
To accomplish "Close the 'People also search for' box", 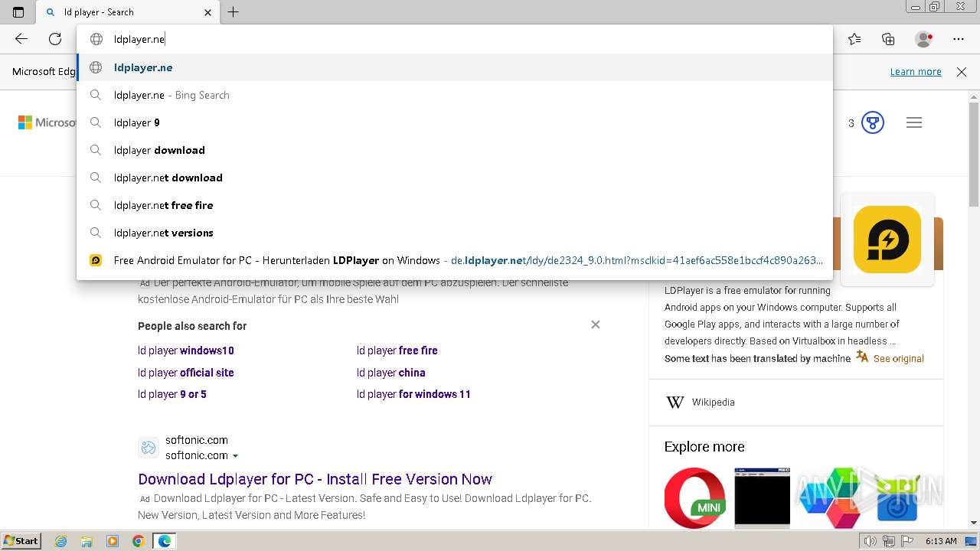I will tap(596, 324).
